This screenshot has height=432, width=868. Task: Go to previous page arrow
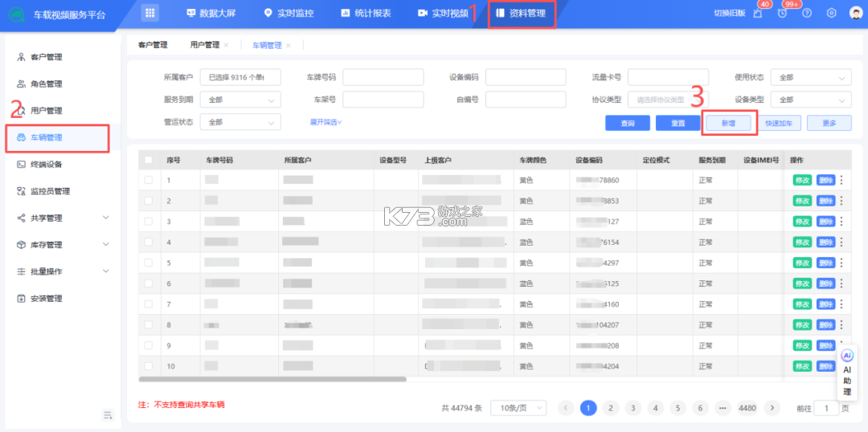pyautogui.click(x=566, y=408)
